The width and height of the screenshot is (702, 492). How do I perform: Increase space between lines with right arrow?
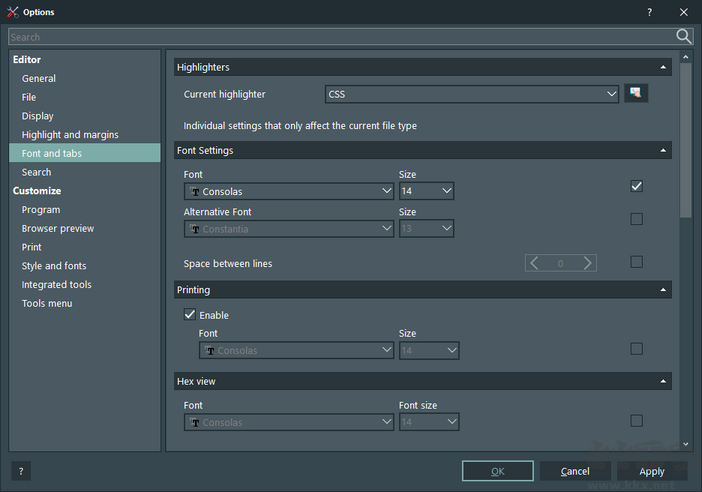tap(588, 263)
